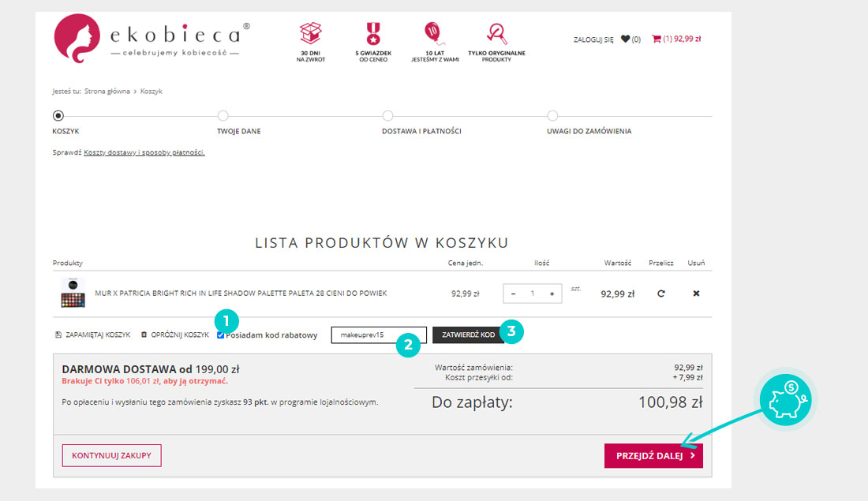The width and height of the screenshot is (868, 501).
Task: Click the Zapamiętaj koszyk save icon
Action: click(58, 335)
